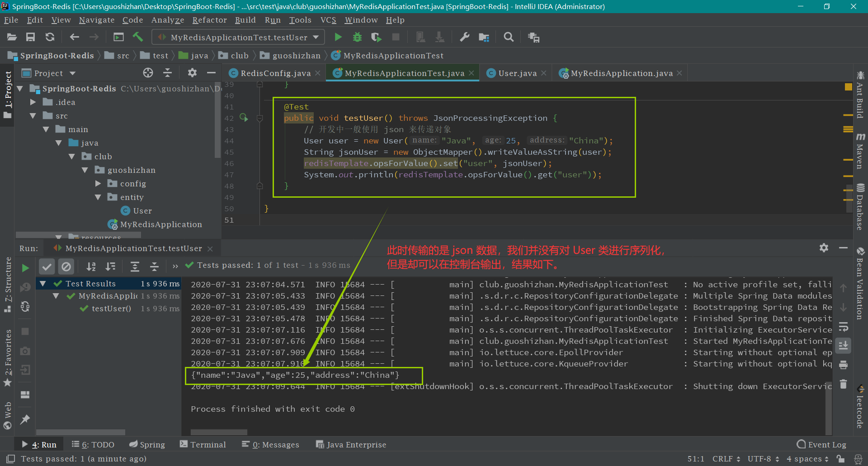868x466 pixels.
Task: Expand the config folder in project tree
Action: pos(98,184)
